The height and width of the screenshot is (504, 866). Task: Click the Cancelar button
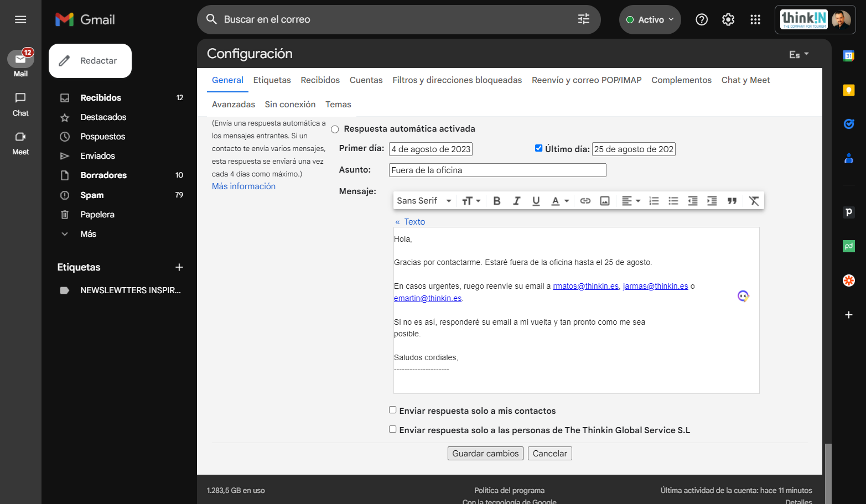pos(549,454)
